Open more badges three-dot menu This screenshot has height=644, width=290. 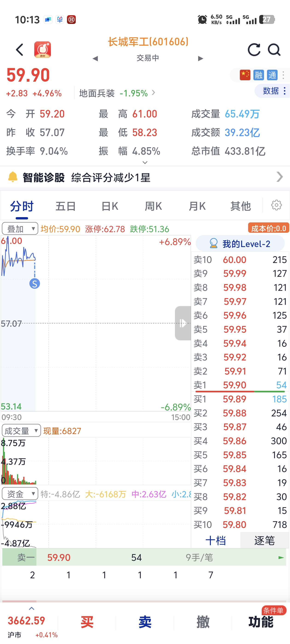[283, 75]
